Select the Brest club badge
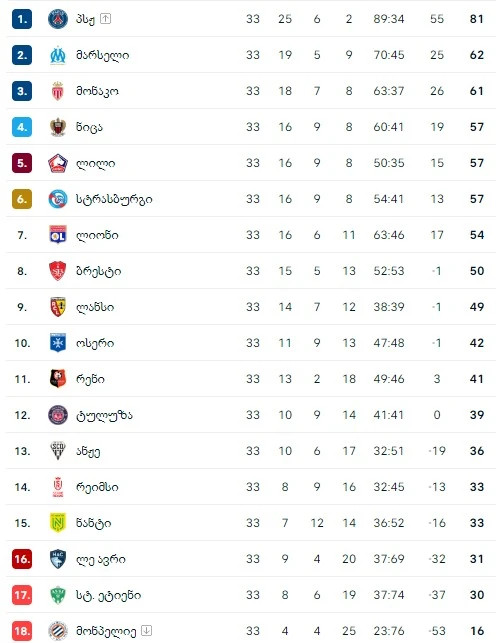The width and height of the screenshot is (496, 643). (x=58, y=271)
